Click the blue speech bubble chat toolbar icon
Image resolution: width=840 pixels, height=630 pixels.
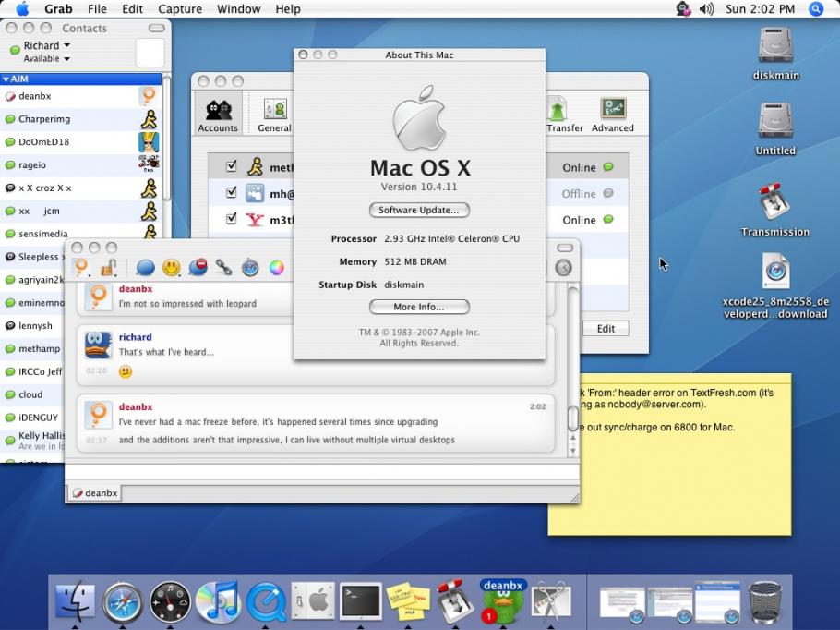tap(145, 267)
